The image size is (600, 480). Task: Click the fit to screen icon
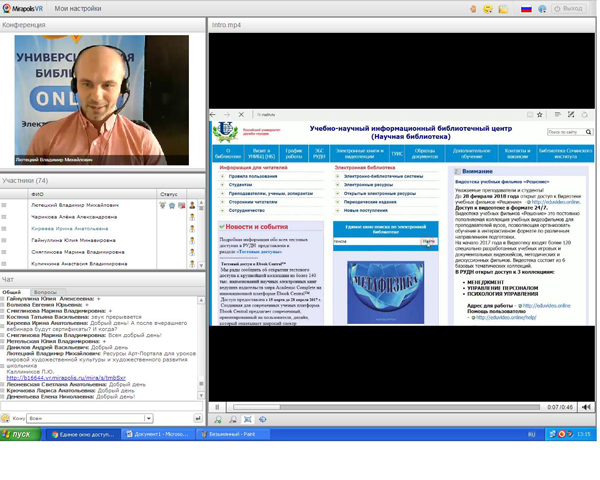(x=248, y=420)
